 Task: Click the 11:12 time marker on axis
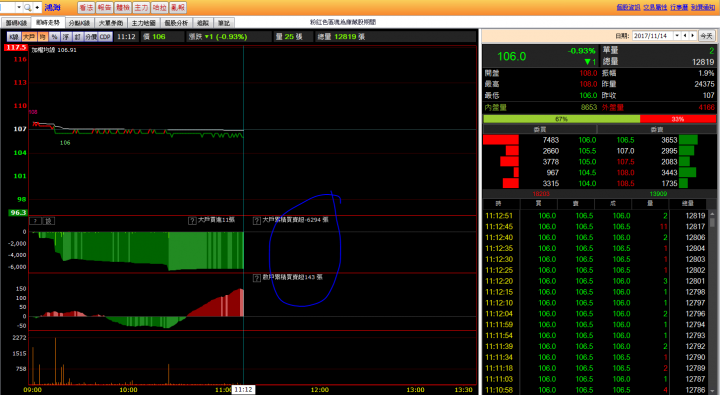[x=243, y=389]
